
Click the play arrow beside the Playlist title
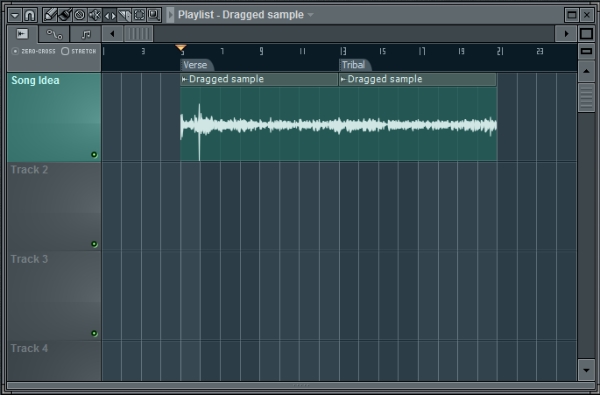click(171, 15)
